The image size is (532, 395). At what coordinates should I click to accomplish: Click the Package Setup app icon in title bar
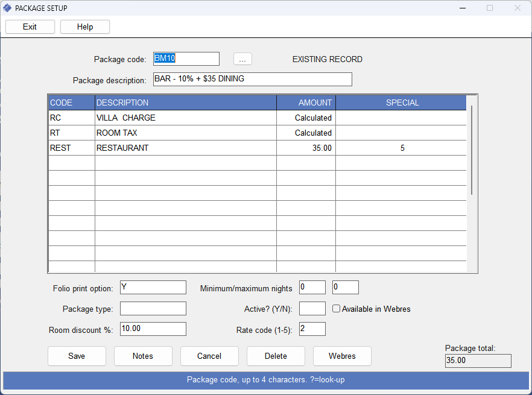[7, 8]
